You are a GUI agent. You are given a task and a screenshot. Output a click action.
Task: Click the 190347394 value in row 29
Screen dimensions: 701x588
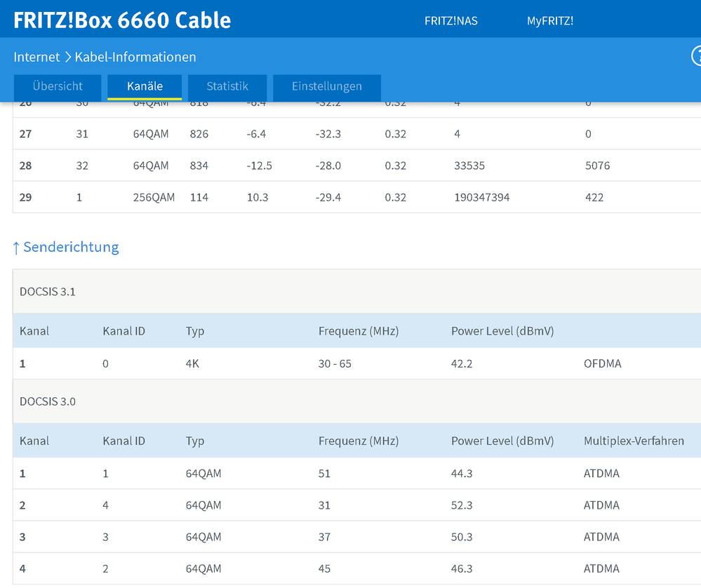482,198
